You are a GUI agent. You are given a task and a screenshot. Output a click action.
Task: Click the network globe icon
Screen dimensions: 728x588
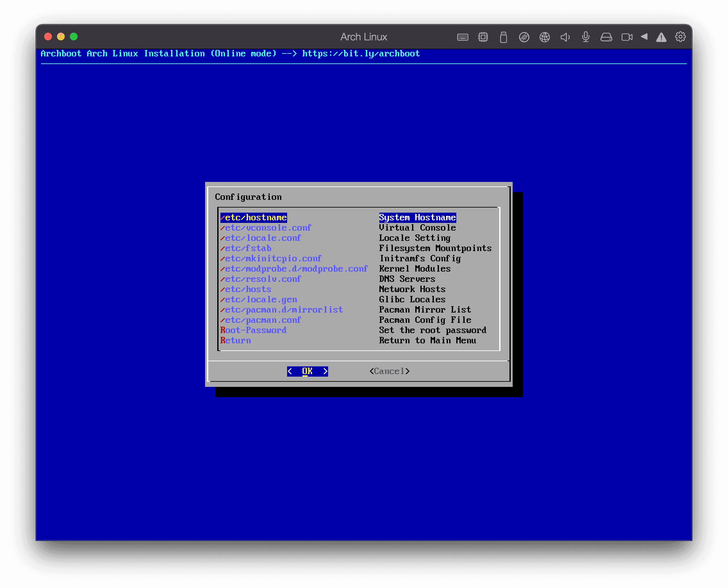[x=545, y=37]
